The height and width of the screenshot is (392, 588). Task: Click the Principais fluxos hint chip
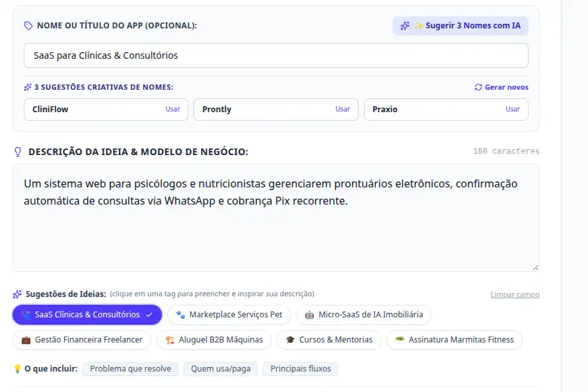point(301,369)
